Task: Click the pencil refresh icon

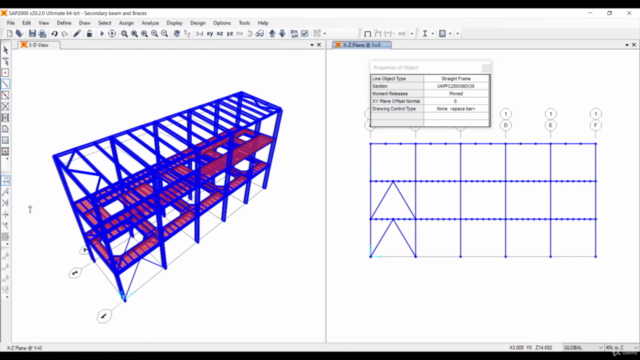Action: 77,34
